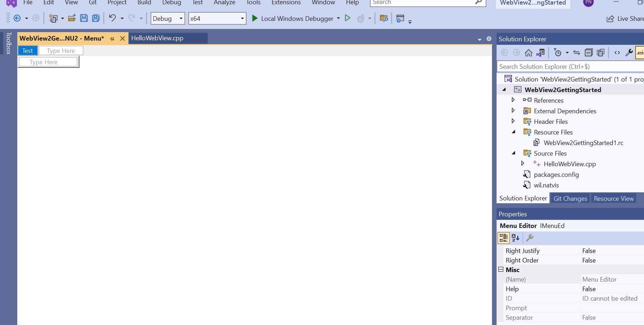The width and height of the screenshot is (644, 325).
Task: Open the Analyze menu
Action: 224,2
